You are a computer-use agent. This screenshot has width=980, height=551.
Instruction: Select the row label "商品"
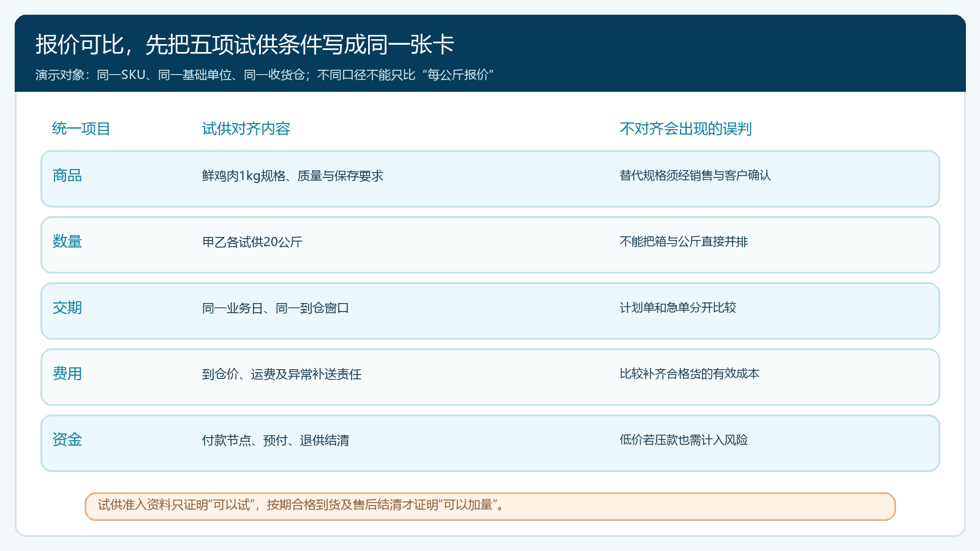pyautogui.click(x=67, y=176)
